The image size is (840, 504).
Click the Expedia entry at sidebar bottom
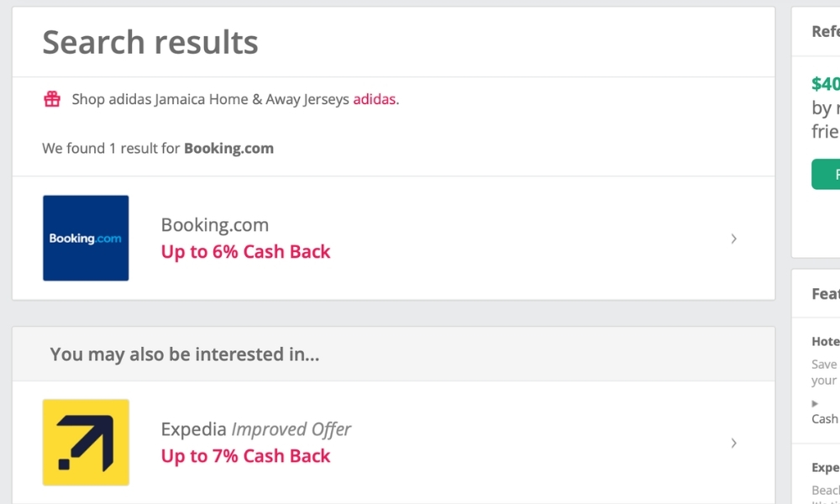[824, 467]
